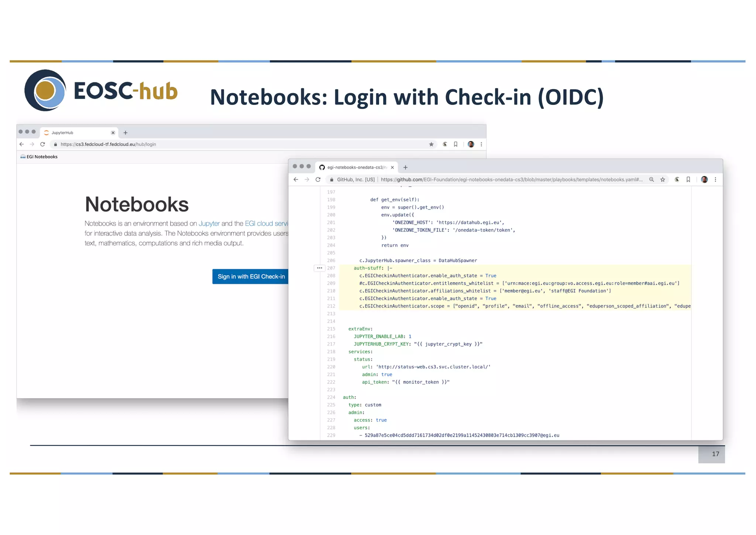Close the GitHub browser tab

click(392, 167)
